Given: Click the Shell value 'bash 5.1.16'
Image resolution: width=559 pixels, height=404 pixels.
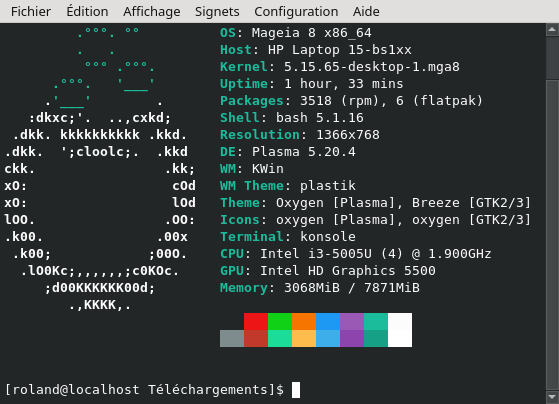Looking at the screenshot, I should coord(320,118).
